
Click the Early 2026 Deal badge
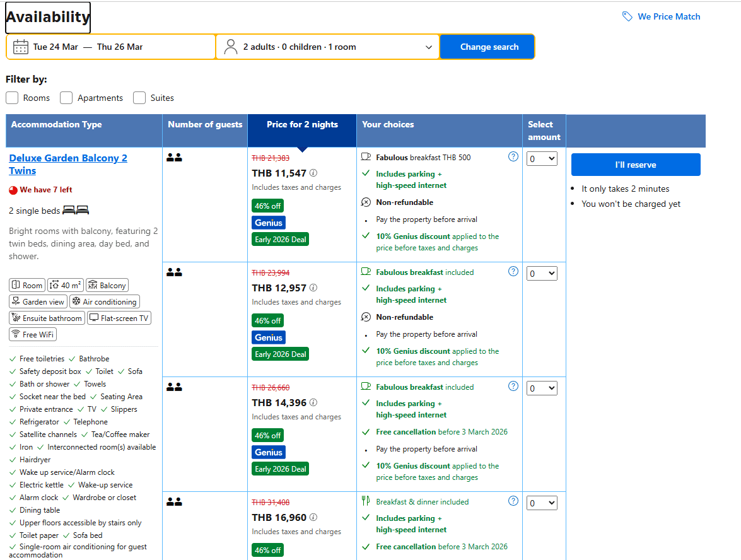click(280, 239)
